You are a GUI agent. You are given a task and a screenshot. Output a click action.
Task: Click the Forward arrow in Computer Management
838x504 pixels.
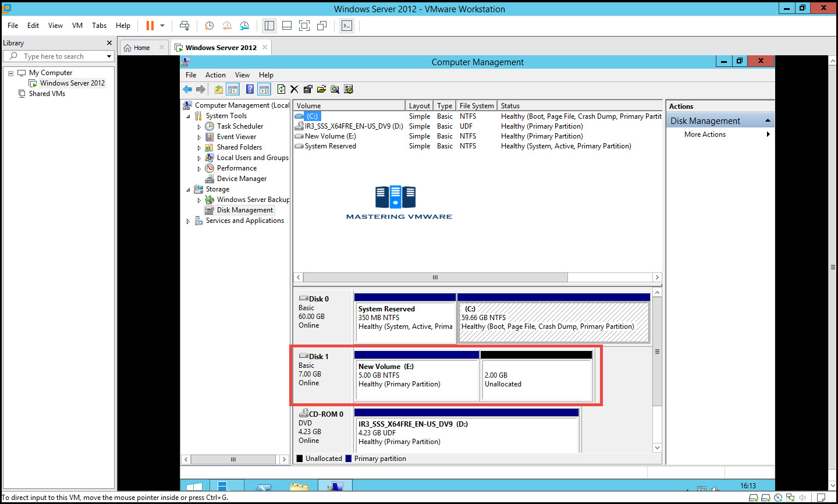[201, 89]
